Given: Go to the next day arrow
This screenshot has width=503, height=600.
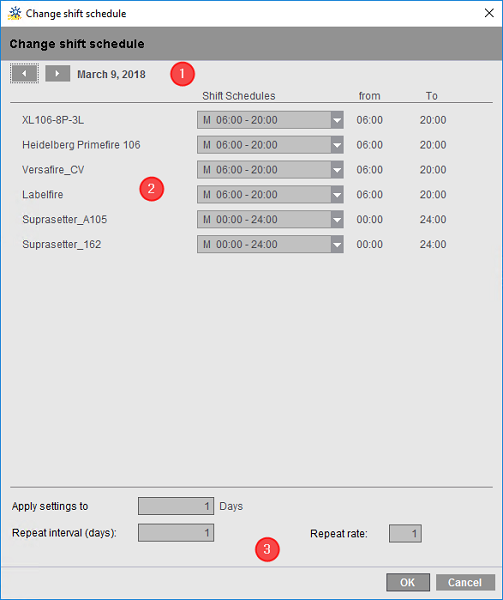Looking at the screenshot, I should (57, 73).
